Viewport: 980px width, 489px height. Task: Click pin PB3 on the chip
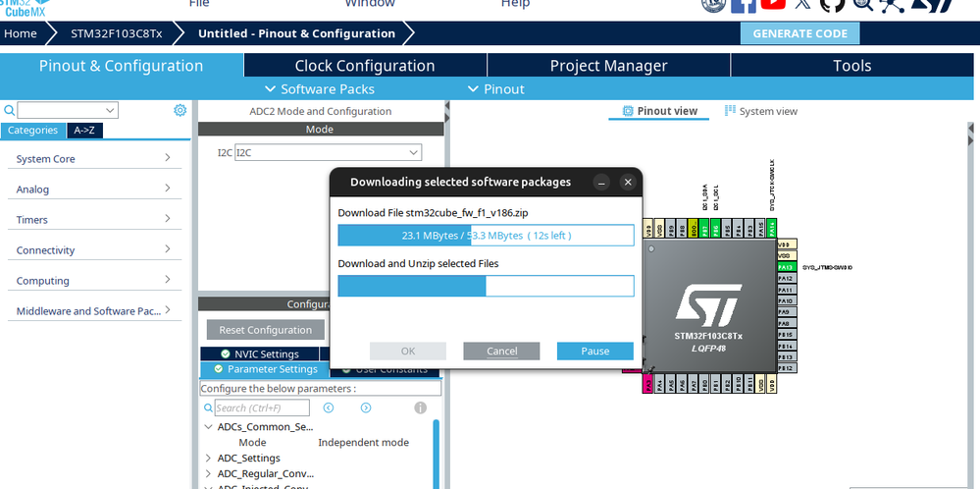[748, 228]
